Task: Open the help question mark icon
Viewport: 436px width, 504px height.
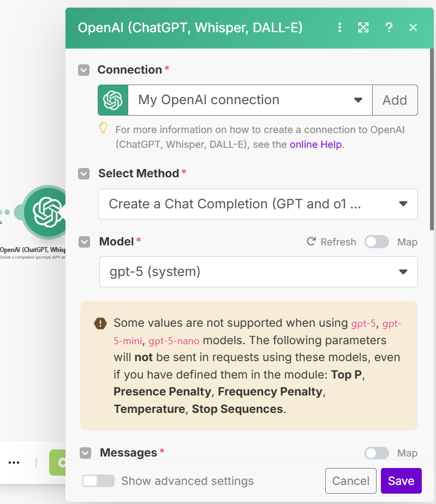Action: (389, 27)
